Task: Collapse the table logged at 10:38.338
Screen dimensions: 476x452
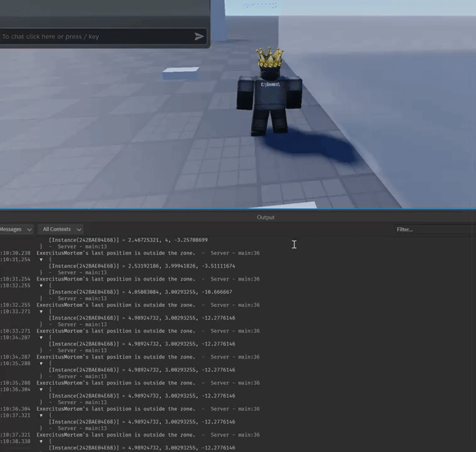Action: coord(41,441)
